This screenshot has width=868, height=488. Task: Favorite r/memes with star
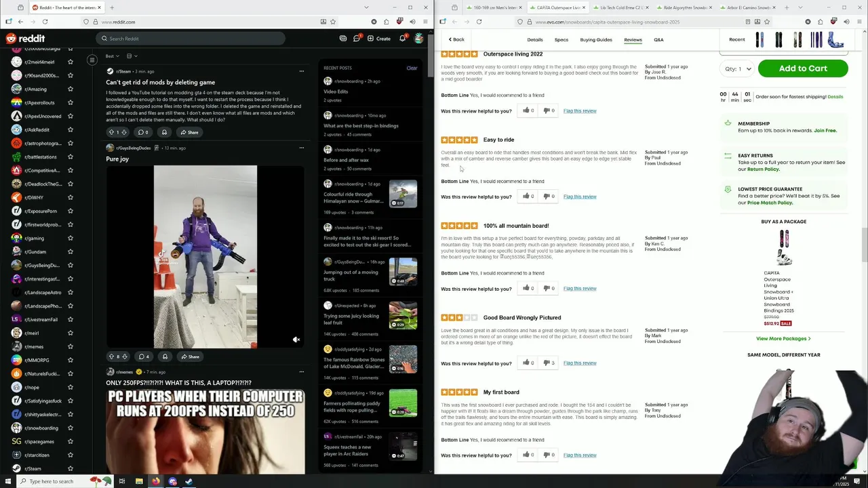tap(71, 346)
